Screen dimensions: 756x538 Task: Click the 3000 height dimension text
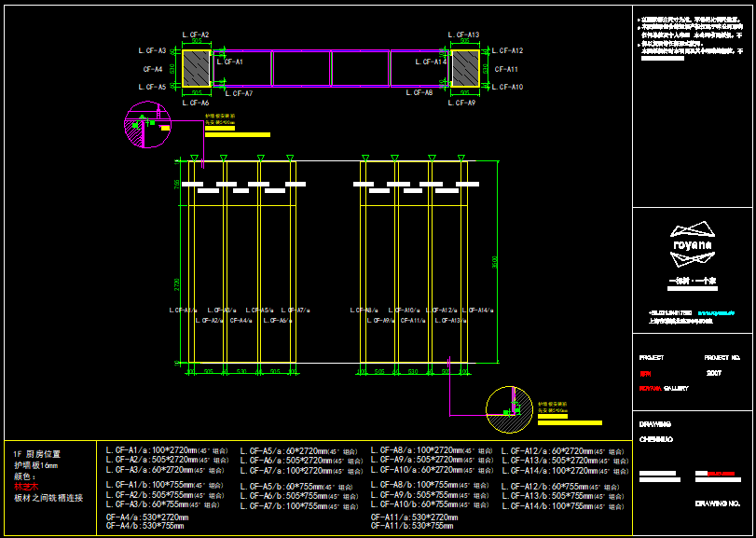click(x=496, y=260)
